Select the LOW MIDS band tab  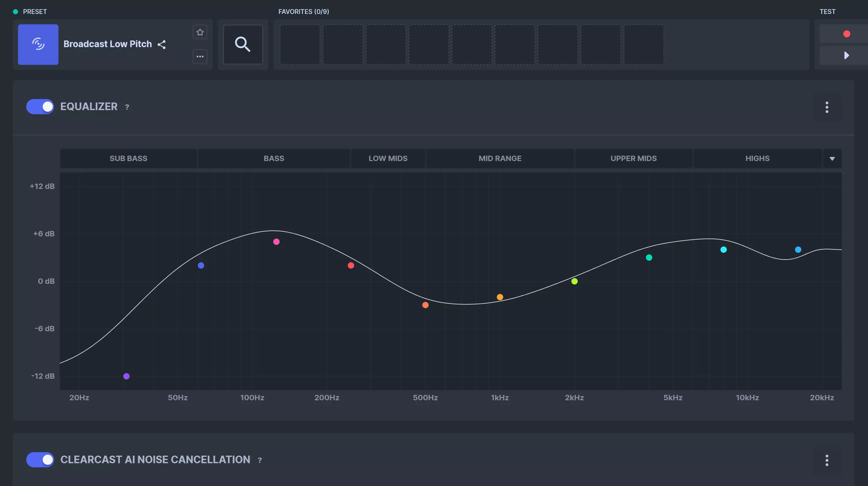pos(388,159)
